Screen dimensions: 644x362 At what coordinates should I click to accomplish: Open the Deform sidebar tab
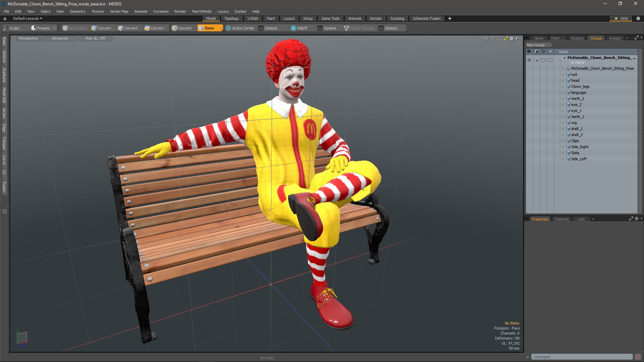coord(4,57)
